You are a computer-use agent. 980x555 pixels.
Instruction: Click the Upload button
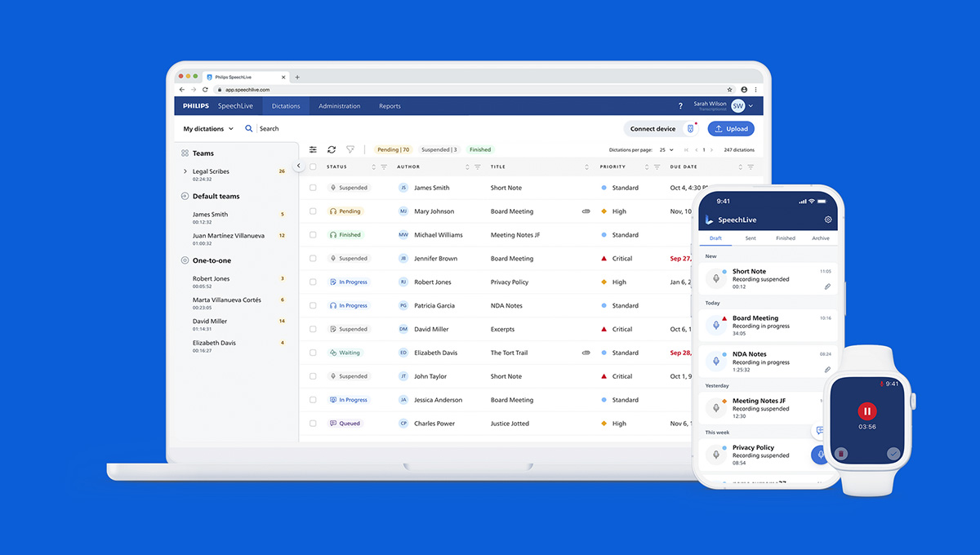[730, 129]
